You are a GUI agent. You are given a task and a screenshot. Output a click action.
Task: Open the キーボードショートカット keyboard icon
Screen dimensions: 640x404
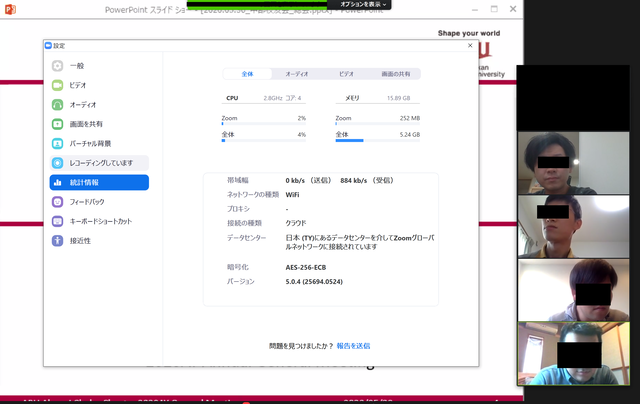[58, 221]
